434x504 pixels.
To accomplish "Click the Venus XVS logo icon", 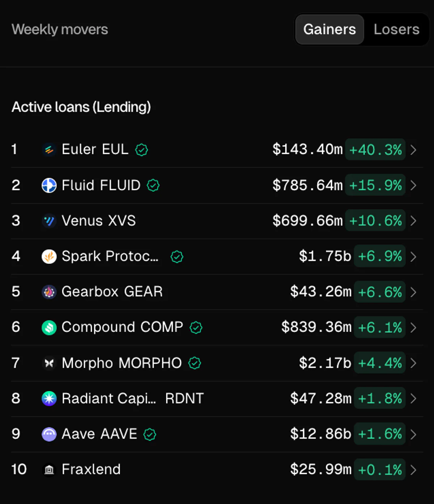I will (49, 221).
